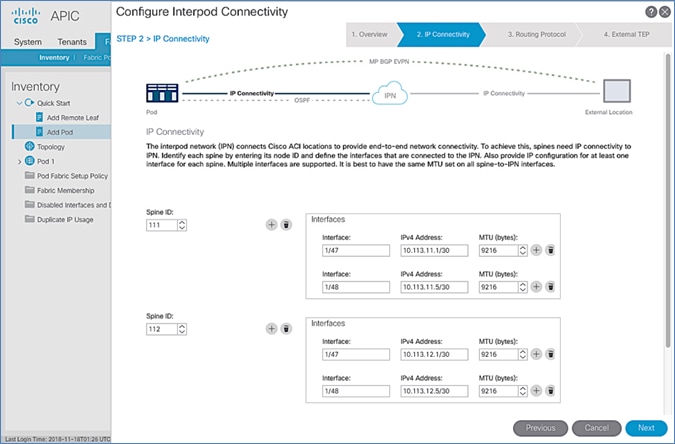Add interface after 10.113.12.5/30 row
The image size is (675, 444).
[x=536, y=391]
